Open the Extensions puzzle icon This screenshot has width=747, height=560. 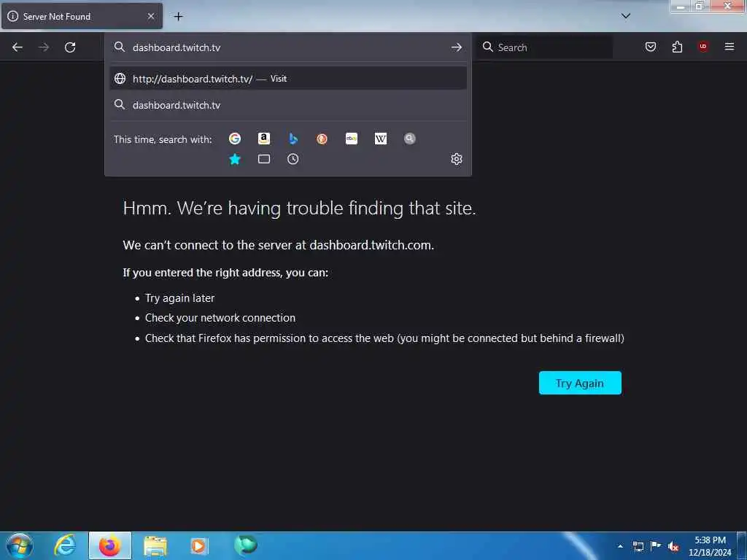coord(677,47)
